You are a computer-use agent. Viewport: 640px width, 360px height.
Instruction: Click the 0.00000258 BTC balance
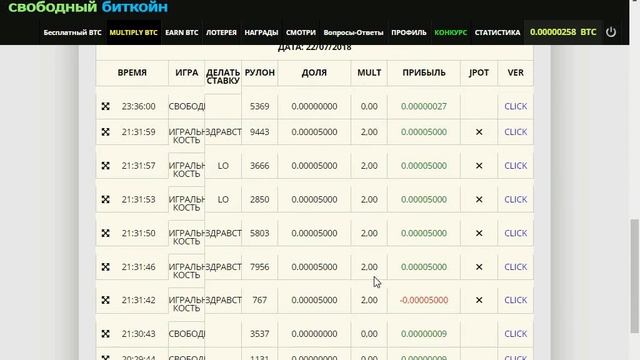(563, 32)
